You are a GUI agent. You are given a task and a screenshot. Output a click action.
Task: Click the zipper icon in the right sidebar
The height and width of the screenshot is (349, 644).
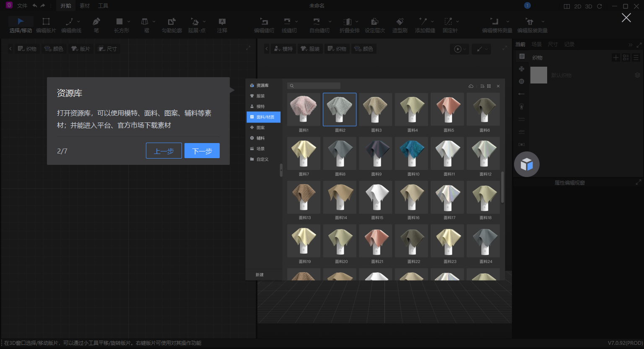click(522, 107)
